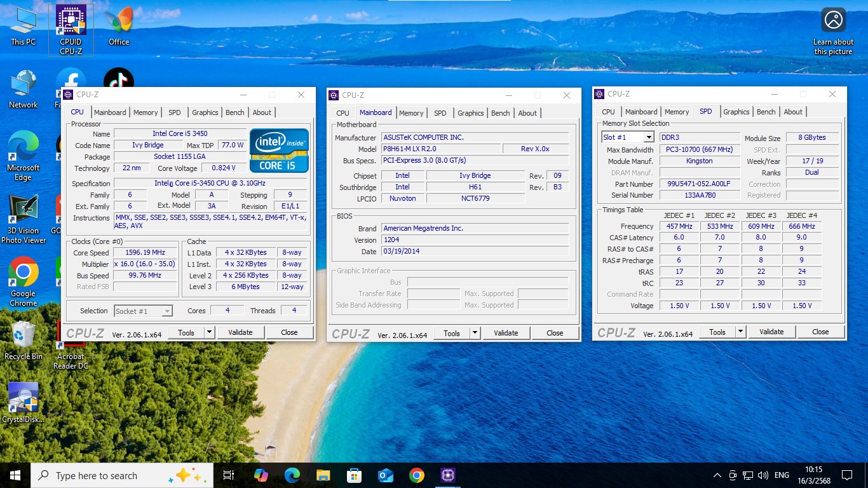Open About tab in the CPU window
The image size is (868, 488).
(262, 112)
